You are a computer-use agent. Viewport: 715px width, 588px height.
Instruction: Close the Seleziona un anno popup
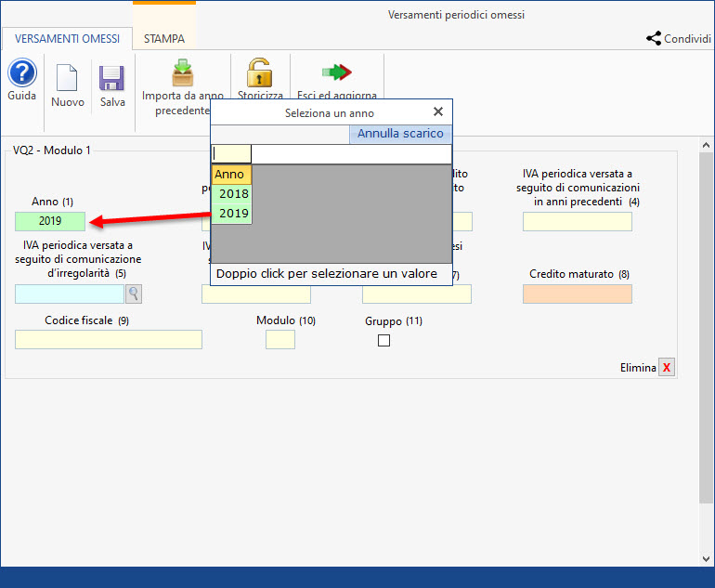tap(438, 112)
